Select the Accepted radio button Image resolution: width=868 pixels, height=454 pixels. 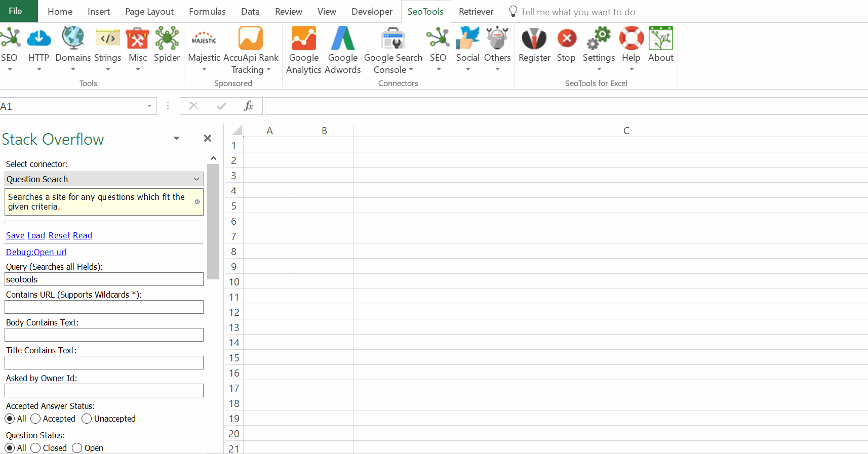(35, 419)
